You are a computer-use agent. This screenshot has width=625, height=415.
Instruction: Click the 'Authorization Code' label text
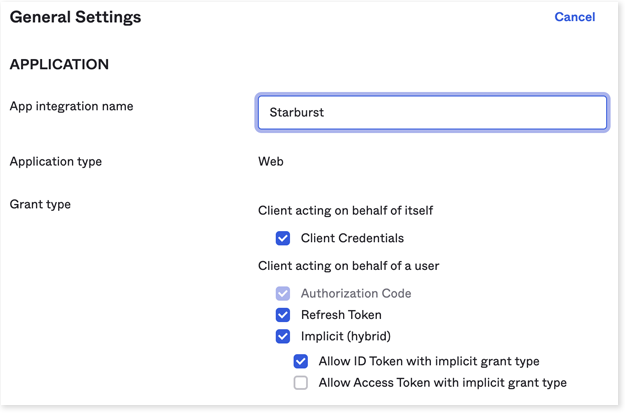[x=356, y=294]
